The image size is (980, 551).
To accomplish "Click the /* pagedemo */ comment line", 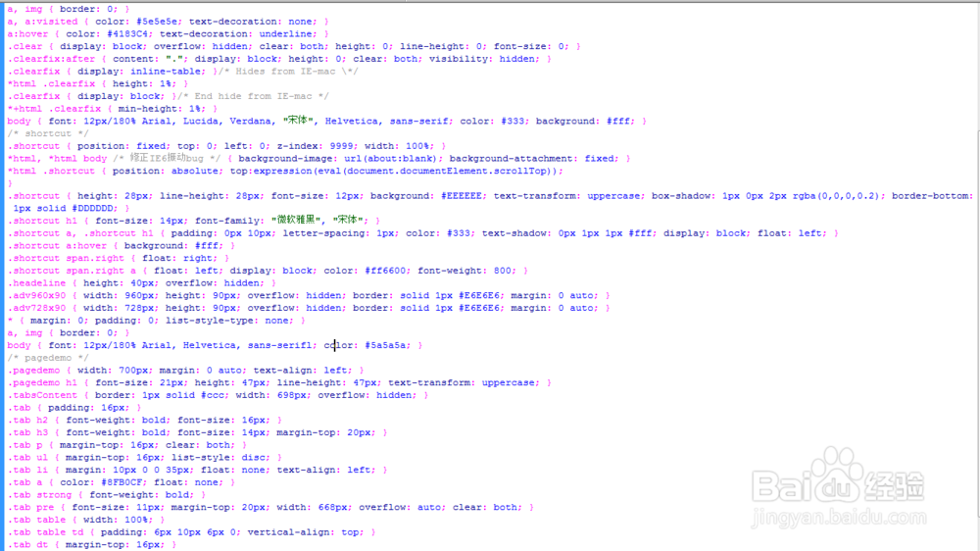I will pos(48,358).
